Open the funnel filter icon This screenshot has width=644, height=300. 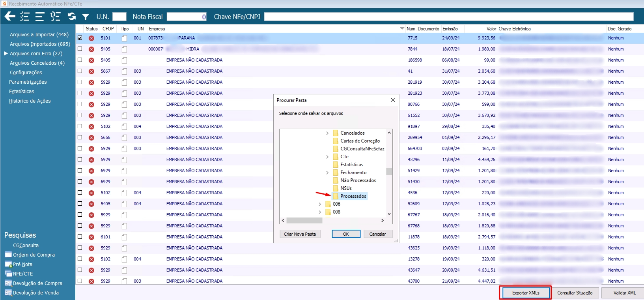coord(86,17)
